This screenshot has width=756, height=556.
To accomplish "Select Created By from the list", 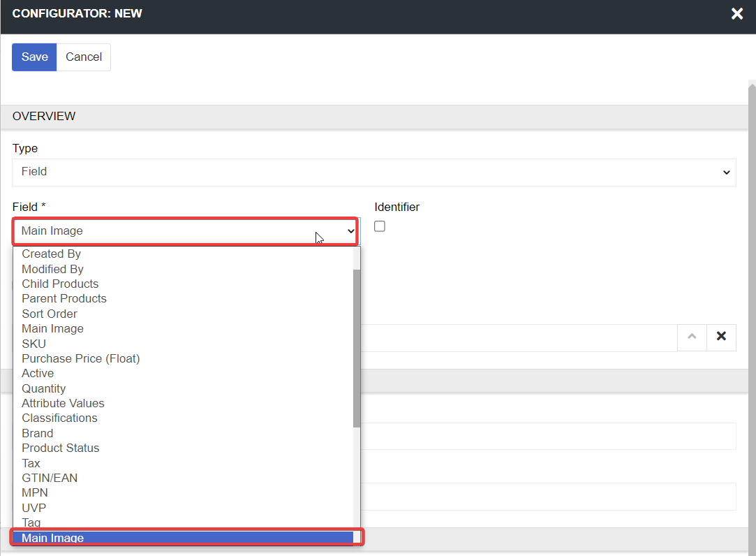I will [x=51, y=254].
